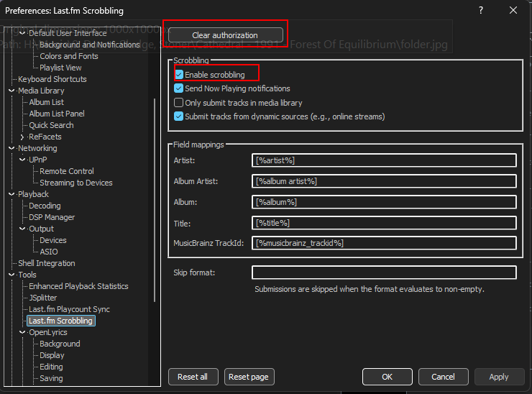Collapse the Playback tree section
Viewport: 532px width, 394px height.
pos(12,194)
